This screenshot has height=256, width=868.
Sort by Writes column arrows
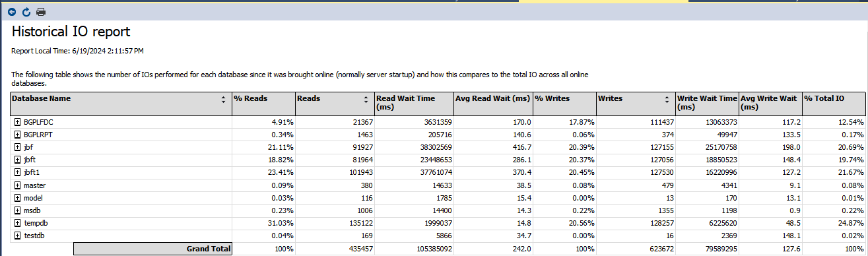point(667,99)
